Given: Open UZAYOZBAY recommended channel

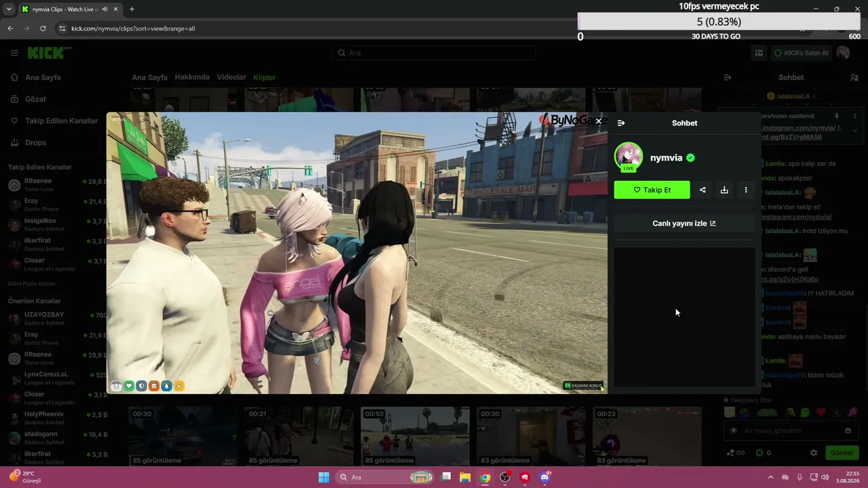Looking at the screenshot, I should (57, 319).
